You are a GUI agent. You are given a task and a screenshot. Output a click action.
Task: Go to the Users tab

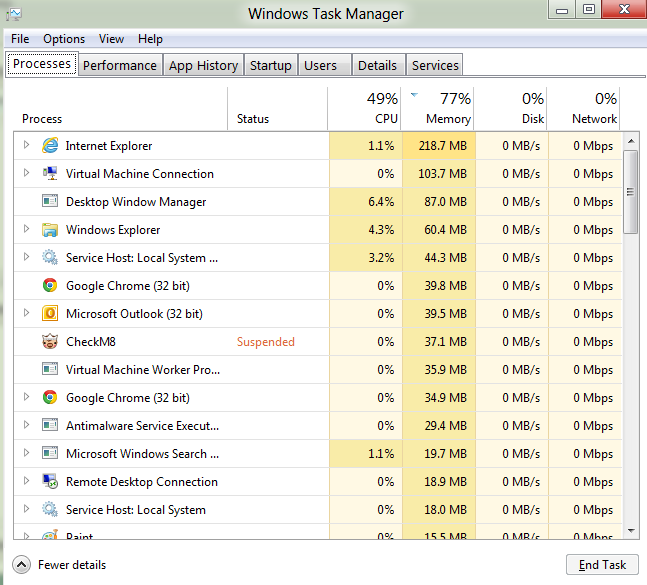325,65
